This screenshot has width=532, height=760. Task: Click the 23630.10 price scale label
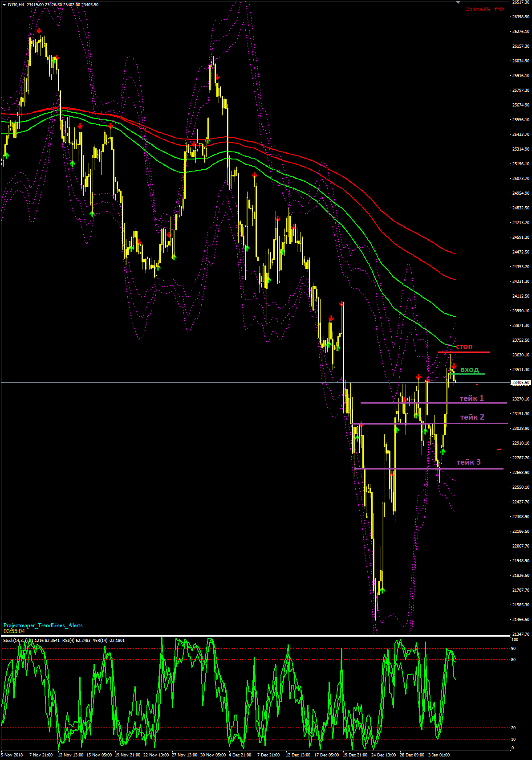point(521,355)
